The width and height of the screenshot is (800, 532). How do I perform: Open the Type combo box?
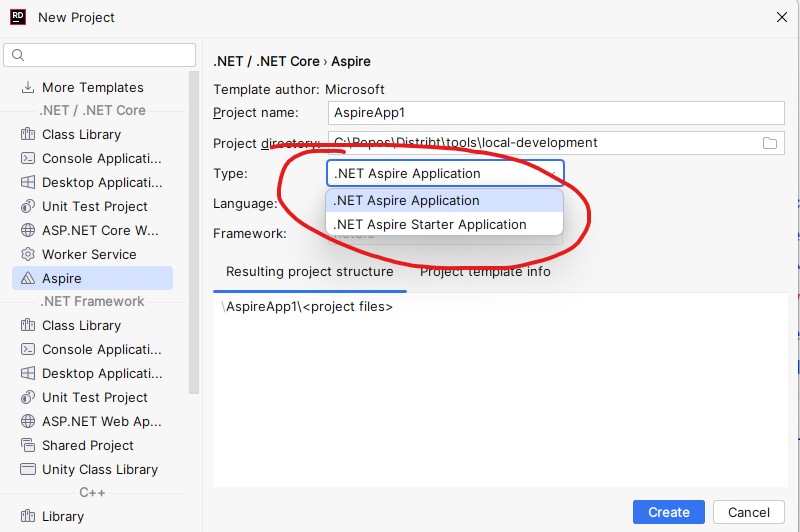click(445, 173)
